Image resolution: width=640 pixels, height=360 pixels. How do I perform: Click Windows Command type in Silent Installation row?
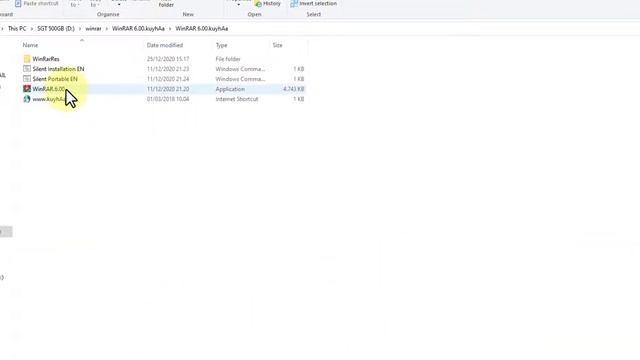point(240,69)
